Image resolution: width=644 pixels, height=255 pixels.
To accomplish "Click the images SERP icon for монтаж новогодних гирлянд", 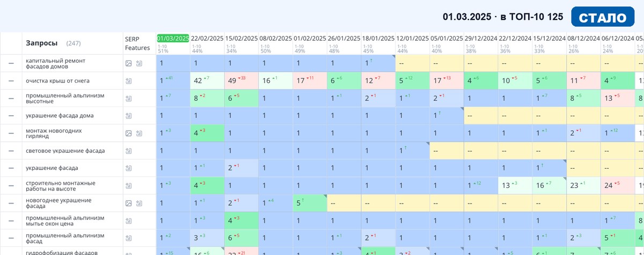I will [x=128, y=133].
